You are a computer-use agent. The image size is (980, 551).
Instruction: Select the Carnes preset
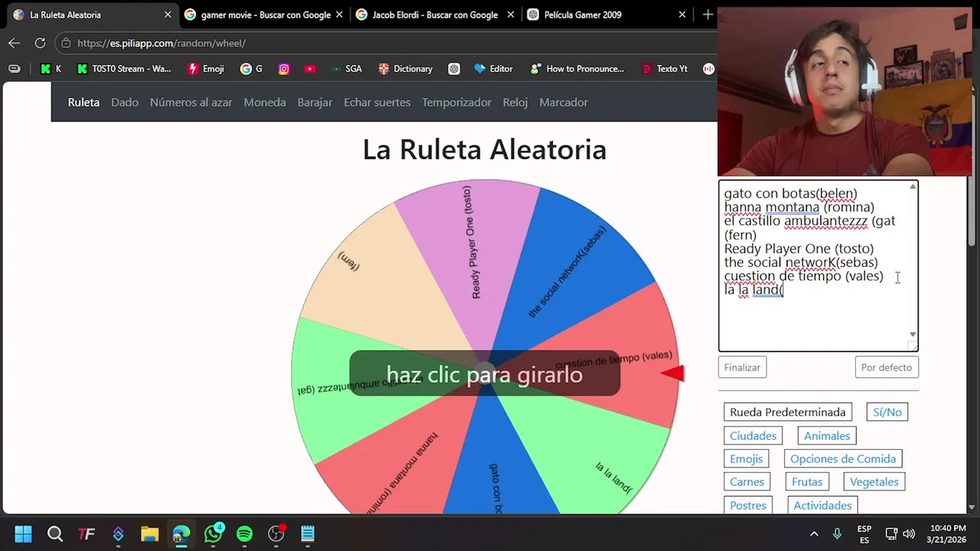[747, 481]
